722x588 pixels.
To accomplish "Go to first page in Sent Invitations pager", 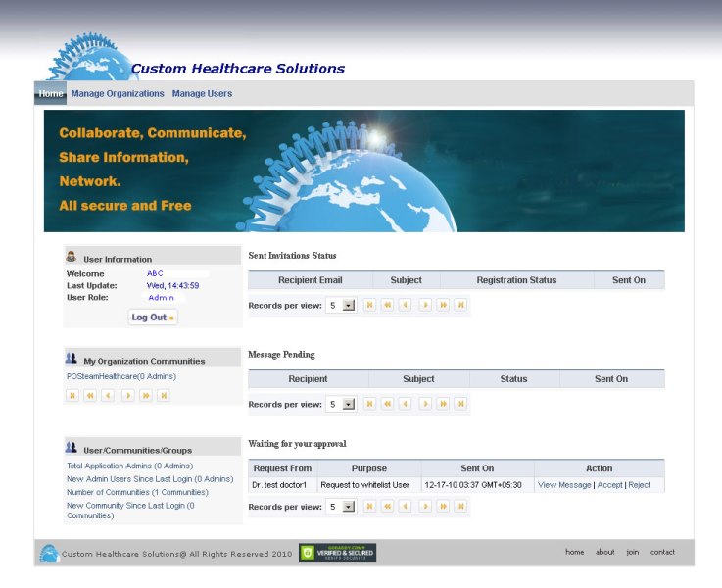I will click(369, 305).
